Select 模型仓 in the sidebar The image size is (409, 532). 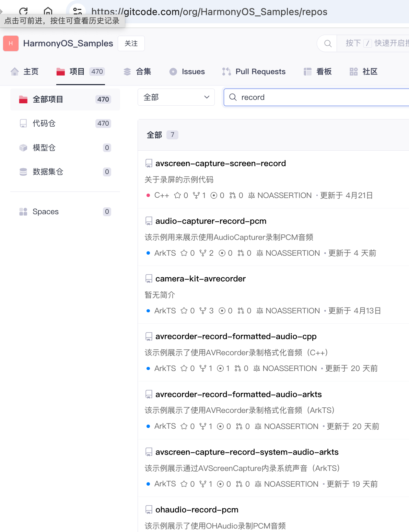[65, 148]
